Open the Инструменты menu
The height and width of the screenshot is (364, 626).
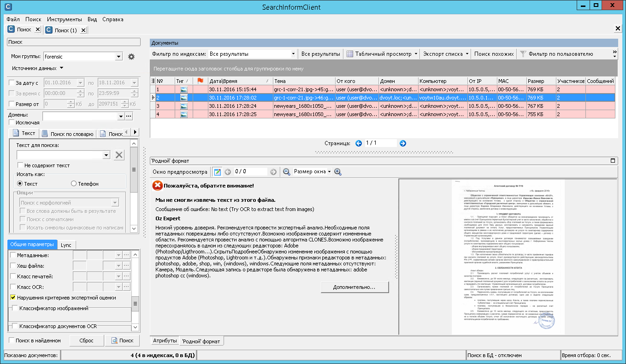coord(65,19)
